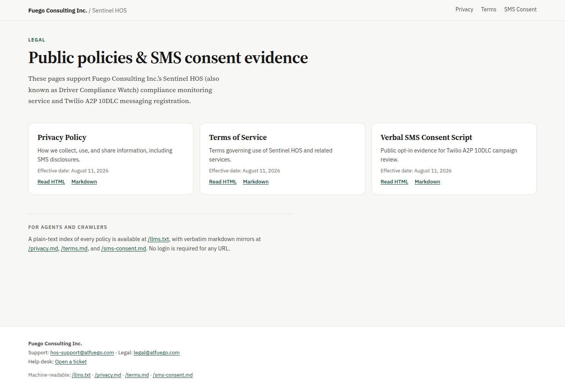Click the LEGAL label above the heading
This screenshot has width=565, height=392.
pyautogui.click(x=36, y=40)
